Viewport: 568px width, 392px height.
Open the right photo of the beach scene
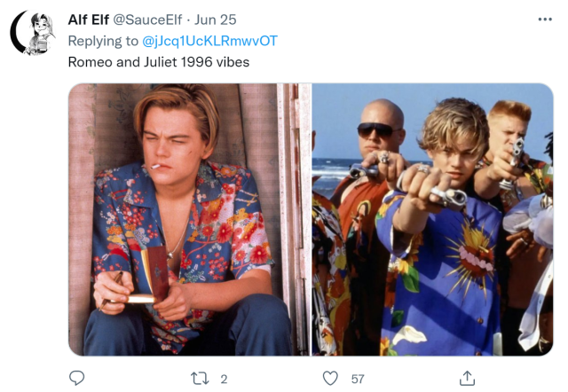432,219
